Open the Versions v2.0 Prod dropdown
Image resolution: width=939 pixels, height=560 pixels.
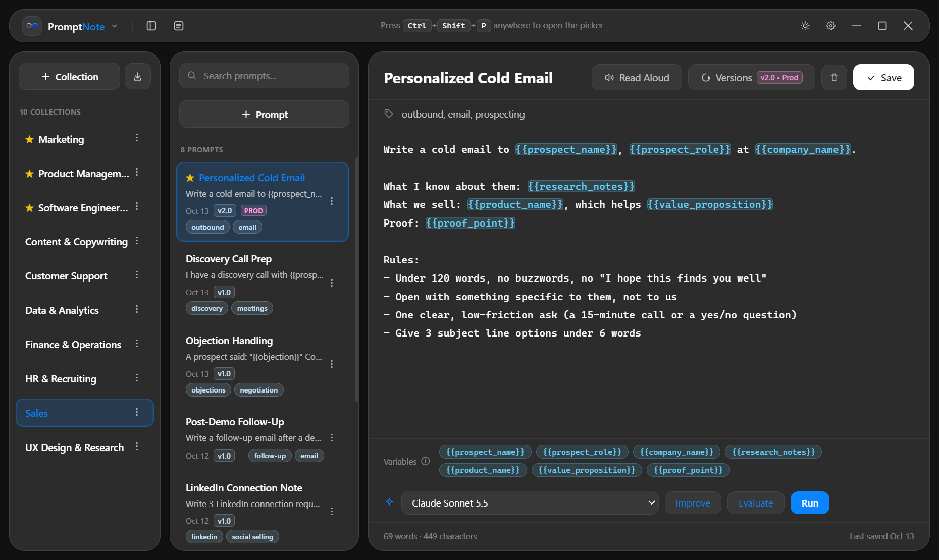pyautogui.click(x=752, y=78)
